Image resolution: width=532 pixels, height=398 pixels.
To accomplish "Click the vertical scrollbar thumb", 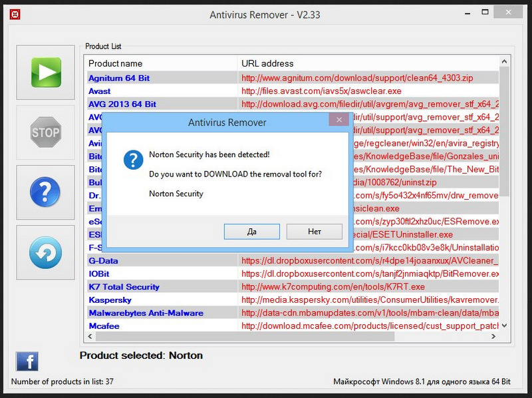I will (x=504, y=131).
